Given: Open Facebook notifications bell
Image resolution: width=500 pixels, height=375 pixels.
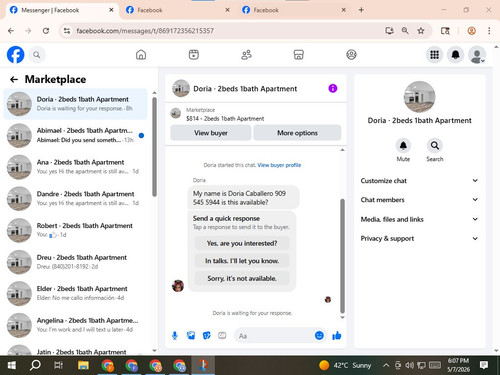Looking at the screenshot, I should [456, 55].
